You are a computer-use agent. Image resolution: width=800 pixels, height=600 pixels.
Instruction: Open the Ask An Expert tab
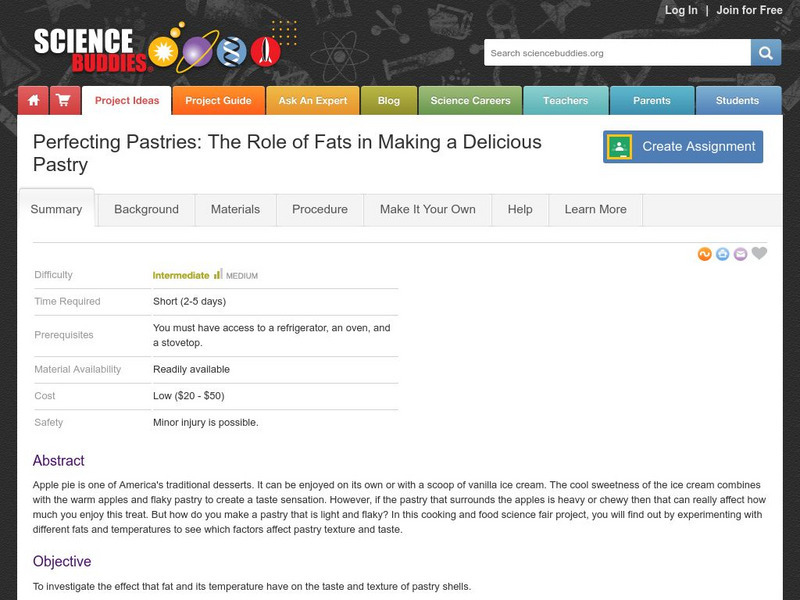(x=313, y=101)
